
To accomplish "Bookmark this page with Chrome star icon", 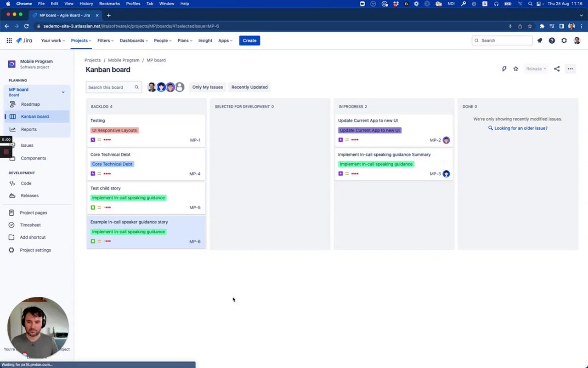I will (x=530, y=26).
